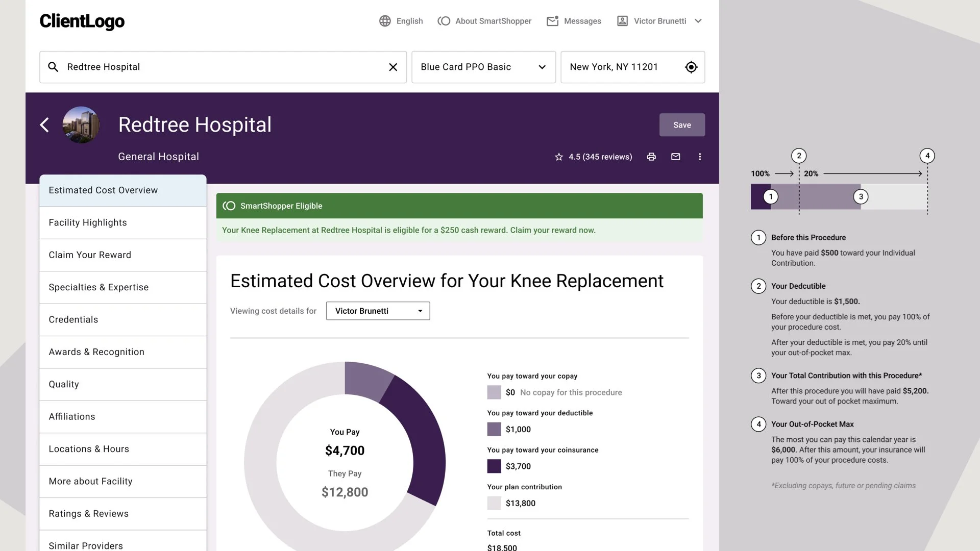Image resolution: width=980 pixels, height=551 pixels.
Task: Click the About SmartShopper link
Action: [485, 21]
